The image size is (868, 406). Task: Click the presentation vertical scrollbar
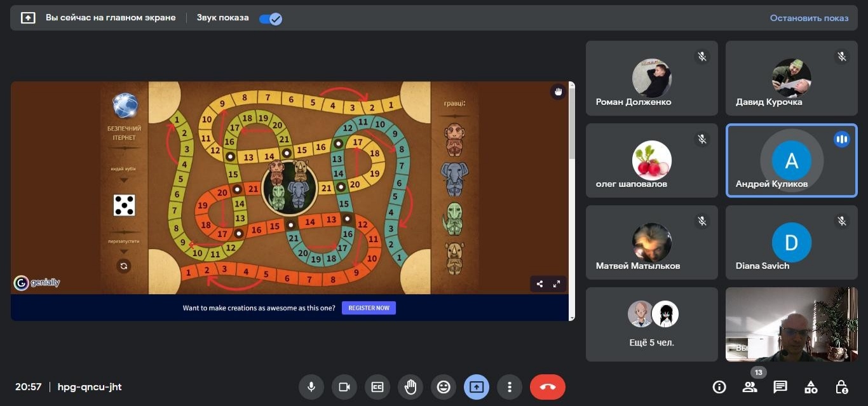572,201
